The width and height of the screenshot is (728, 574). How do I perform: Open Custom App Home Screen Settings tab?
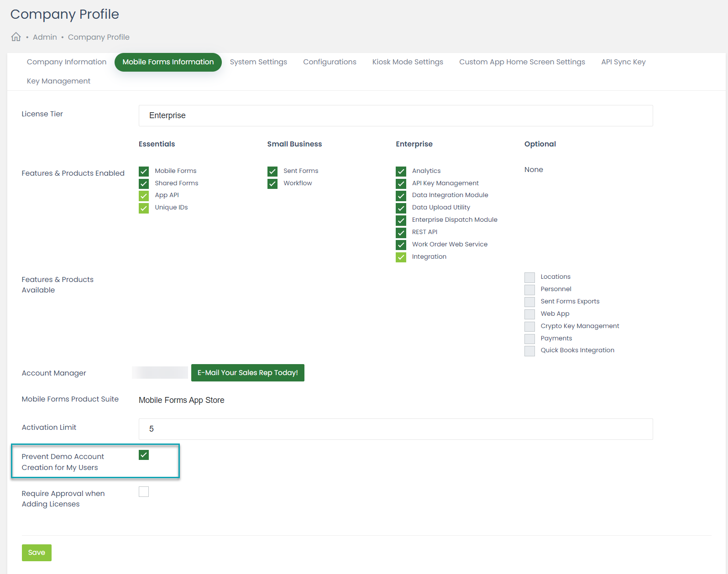pos(522,62)
